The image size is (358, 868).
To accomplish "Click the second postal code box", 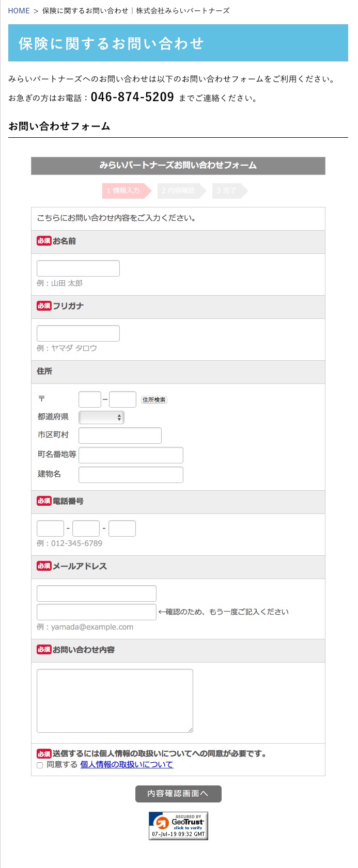I will click(x=122, y=399).
